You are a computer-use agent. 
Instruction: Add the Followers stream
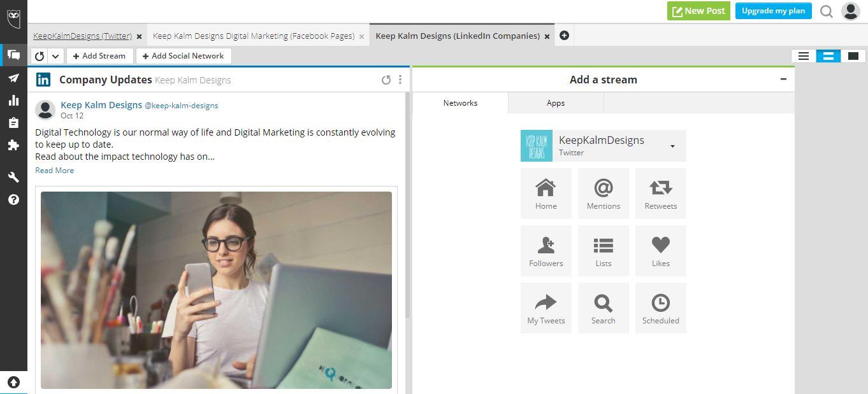[546, 251]
